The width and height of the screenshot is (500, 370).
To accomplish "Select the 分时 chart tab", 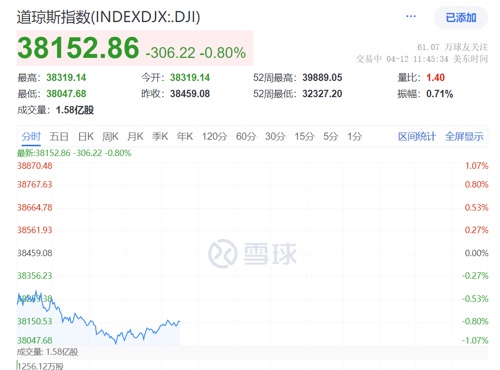I will pos(31,136).
